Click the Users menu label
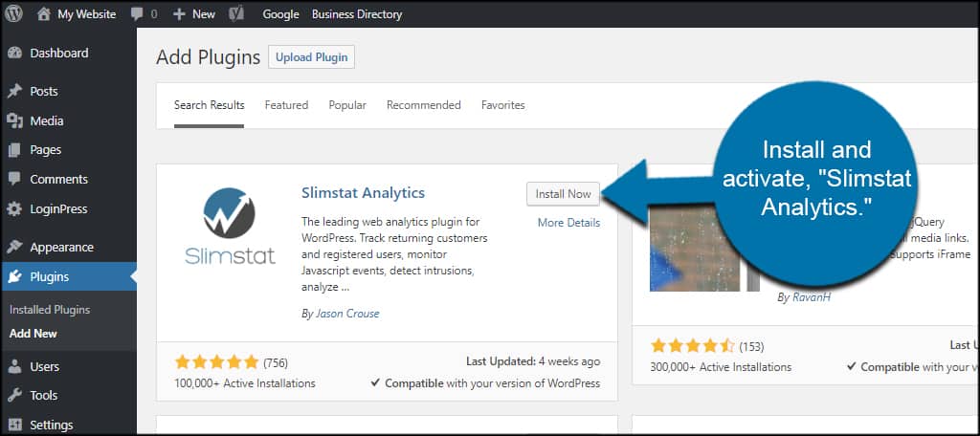 [45, 366]
